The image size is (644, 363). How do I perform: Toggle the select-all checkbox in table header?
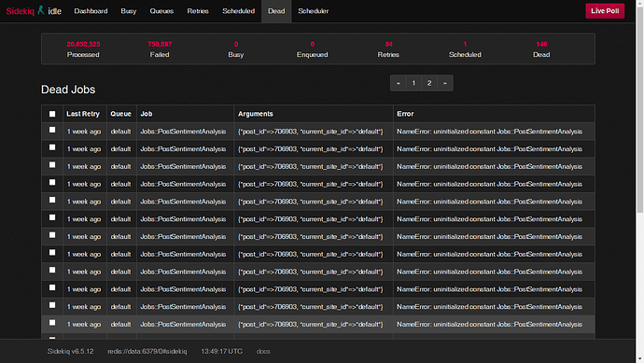pyautogui.click(x=52, y=114)
